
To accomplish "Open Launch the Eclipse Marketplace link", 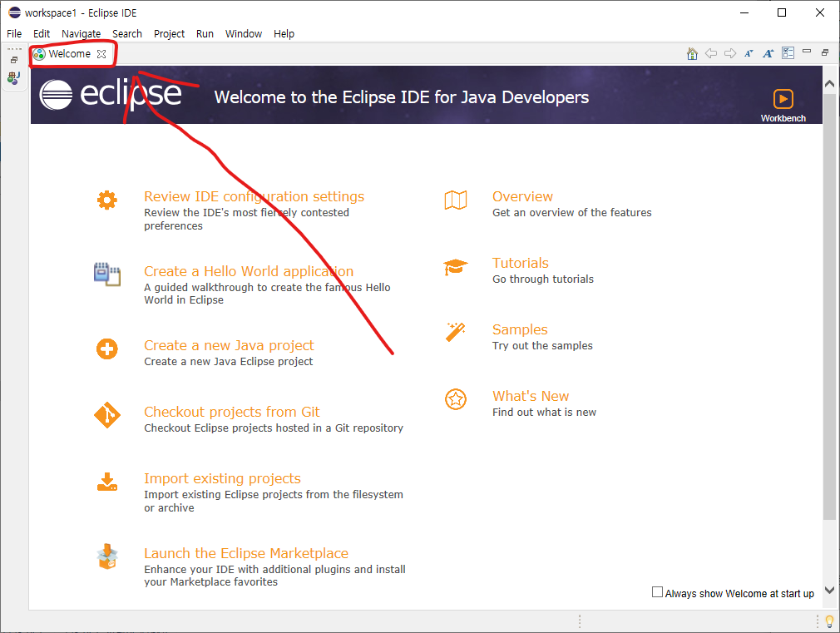I will point(246,553).
